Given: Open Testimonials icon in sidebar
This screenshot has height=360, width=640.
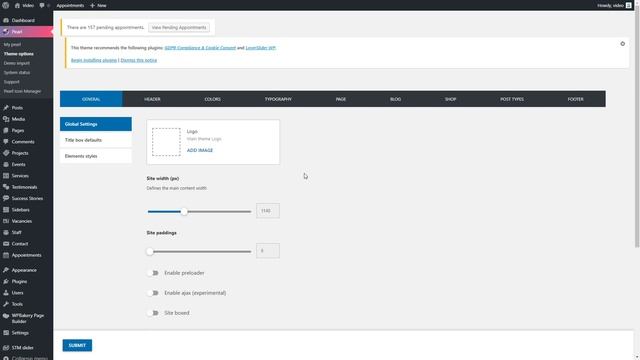Looking at the screenshot, I should coord(6,187).
